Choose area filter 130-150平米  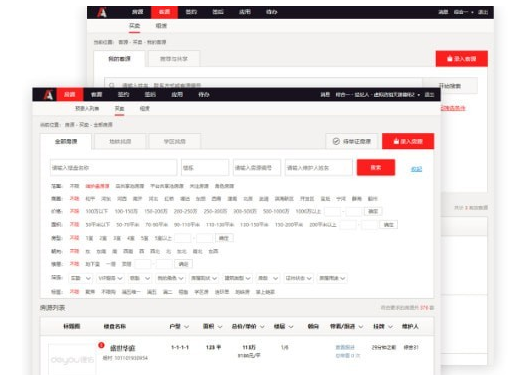pos(254,225)
